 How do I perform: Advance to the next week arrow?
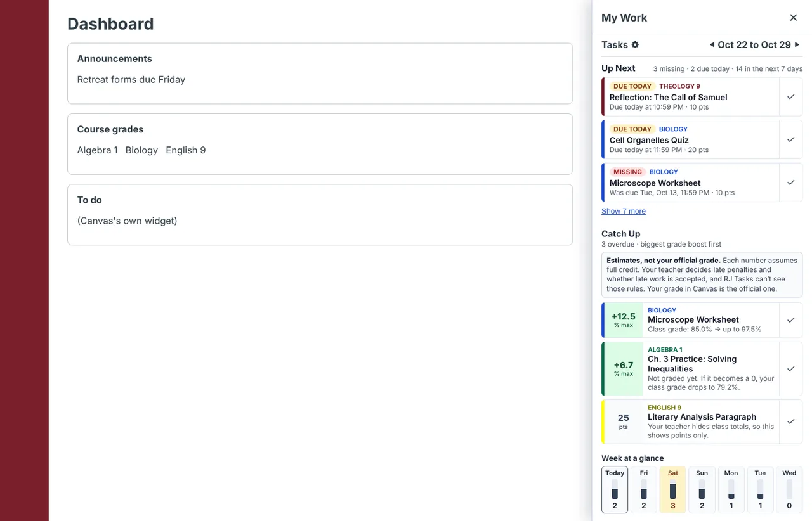click(x=797, y=45)
